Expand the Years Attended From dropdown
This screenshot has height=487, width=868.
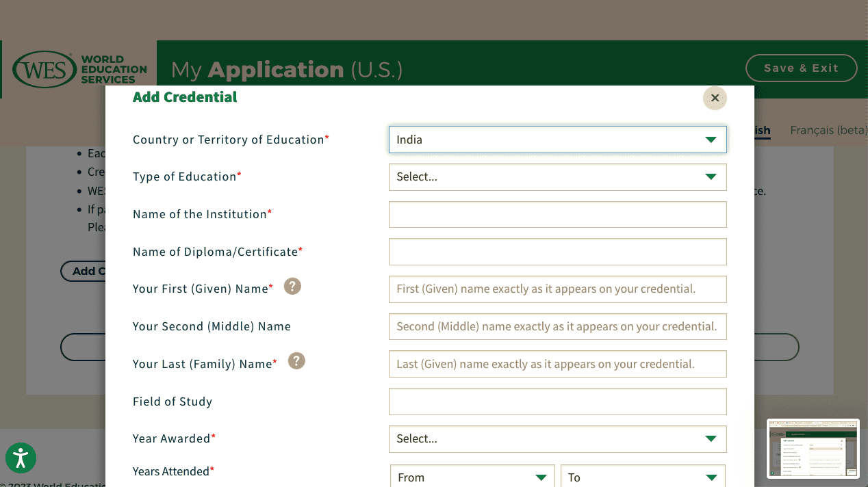472,477
